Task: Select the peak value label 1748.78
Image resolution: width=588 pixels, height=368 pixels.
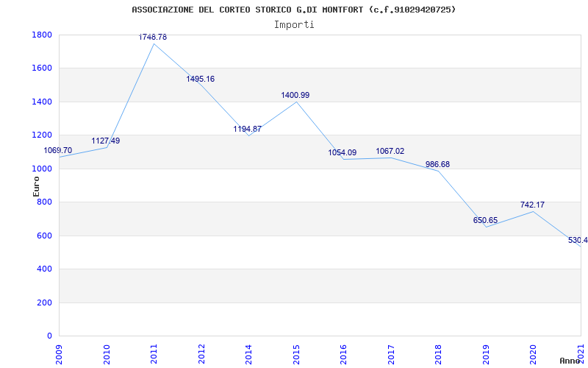Action: point(153,38)
